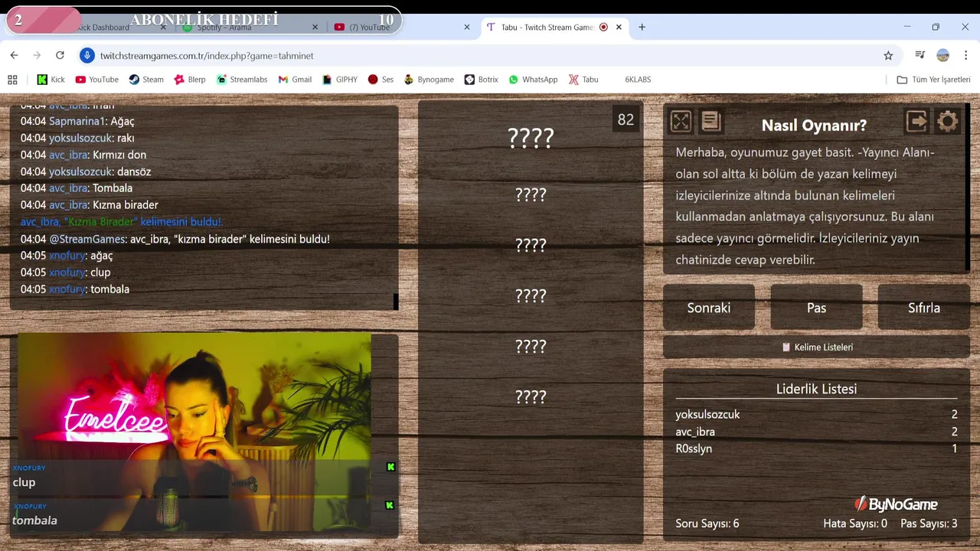Close the (7) YouTube tab
The width and height of the screenshot is (980, 551).
[x=467, y=27]
